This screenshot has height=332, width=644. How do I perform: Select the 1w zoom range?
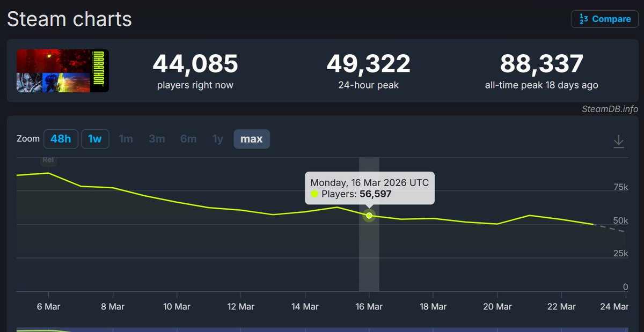(x=95, y=139)
